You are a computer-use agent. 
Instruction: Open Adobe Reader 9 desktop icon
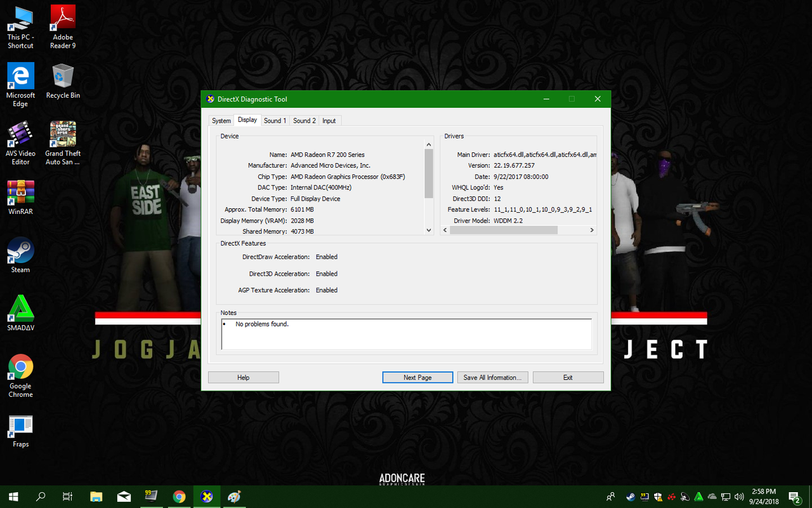pyautogui.click(x=63, y=27)
